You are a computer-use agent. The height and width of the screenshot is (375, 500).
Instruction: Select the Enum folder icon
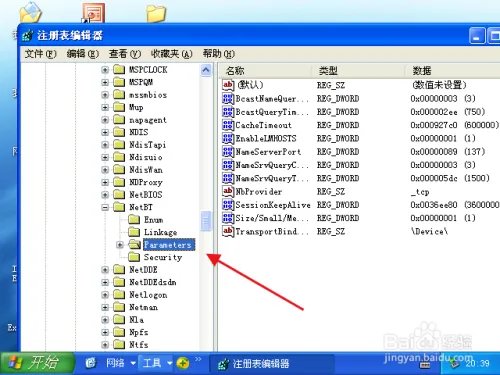[134, 220]
